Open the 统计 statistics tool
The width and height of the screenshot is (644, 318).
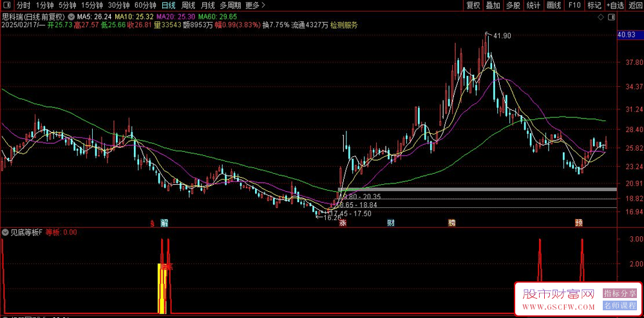[x=533, y=5]
